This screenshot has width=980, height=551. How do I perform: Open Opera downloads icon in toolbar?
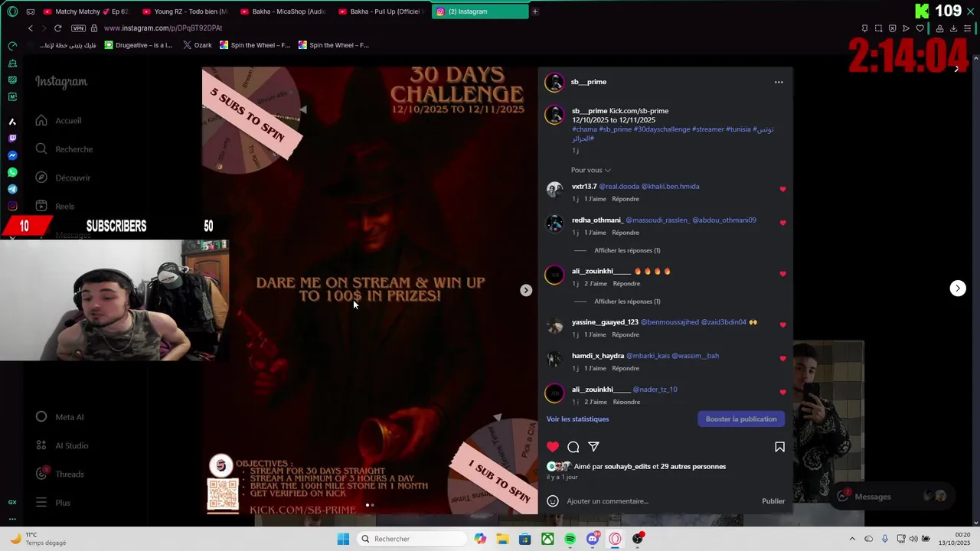coord(953,28)
